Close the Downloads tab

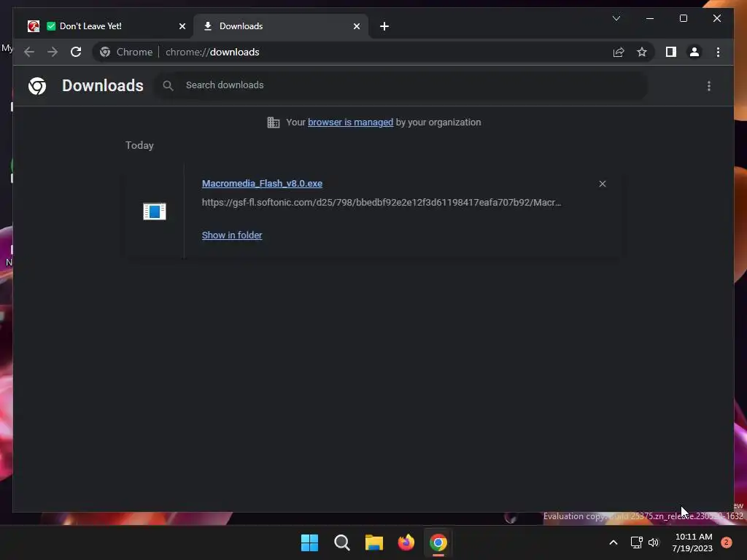pos(356,26)
